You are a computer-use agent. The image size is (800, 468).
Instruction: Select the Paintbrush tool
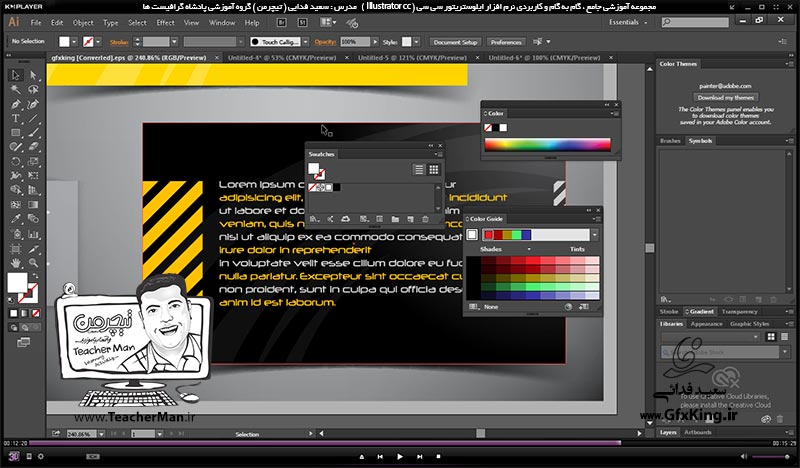pyautogui.click(x=33, y=133)
